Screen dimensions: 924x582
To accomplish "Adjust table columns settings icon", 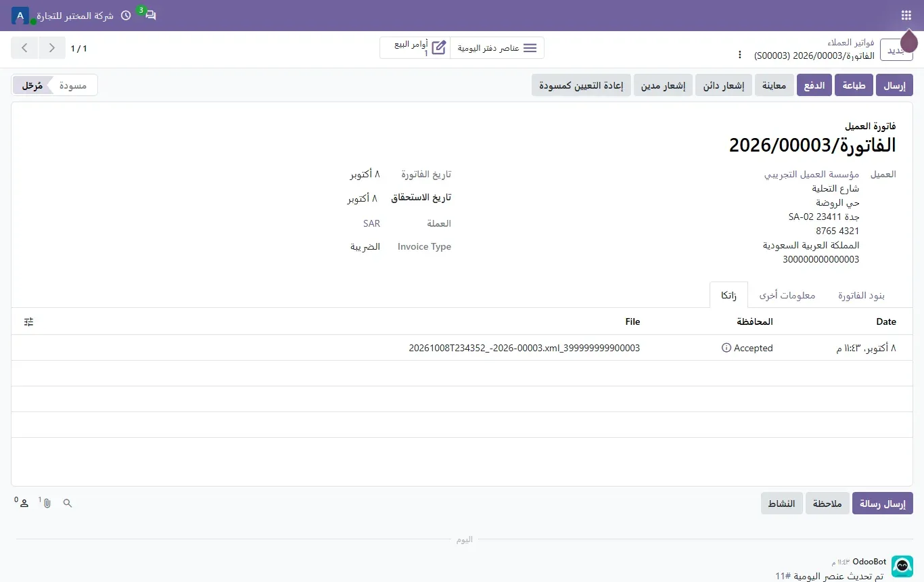I will (28, 321).
